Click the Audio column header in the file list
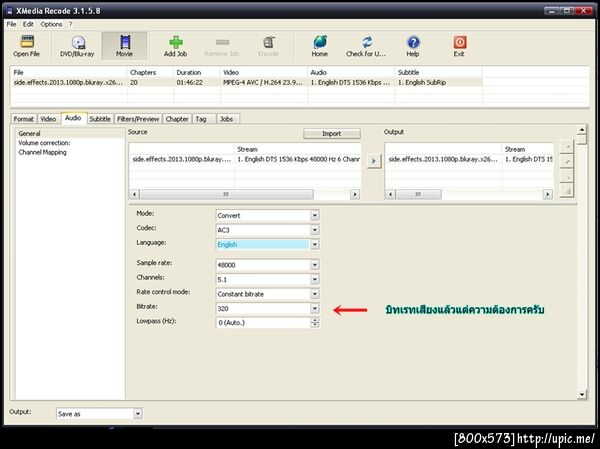This screenshot has width=600, height=449. point(351,72)
